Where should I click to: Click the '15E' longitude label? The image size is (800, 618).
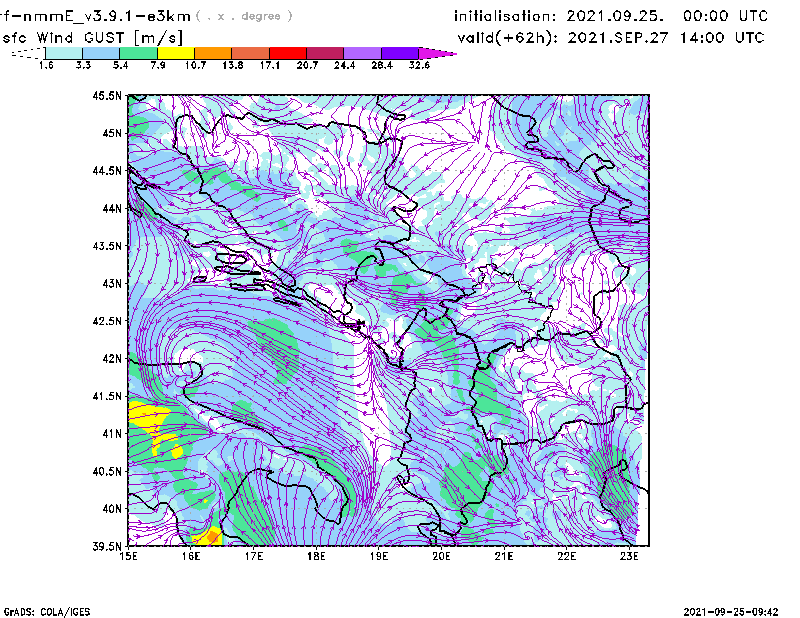coord(128,556)
